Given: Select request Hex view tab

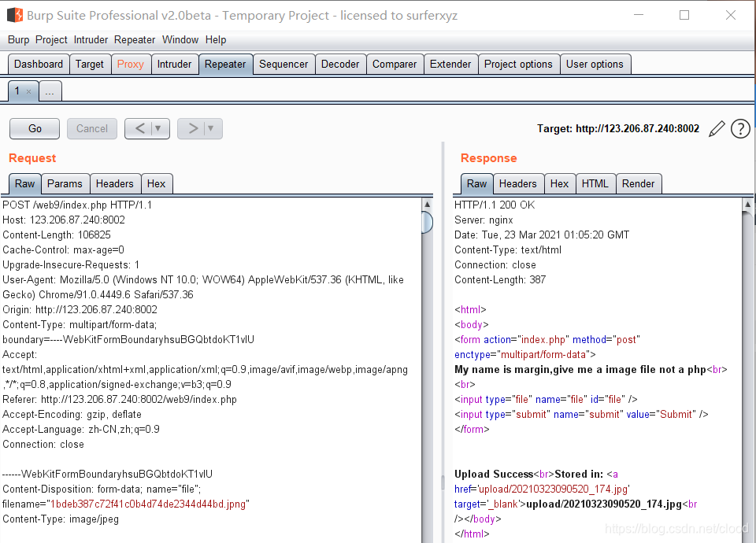Looking at the screenshot, I should [156, 183].
